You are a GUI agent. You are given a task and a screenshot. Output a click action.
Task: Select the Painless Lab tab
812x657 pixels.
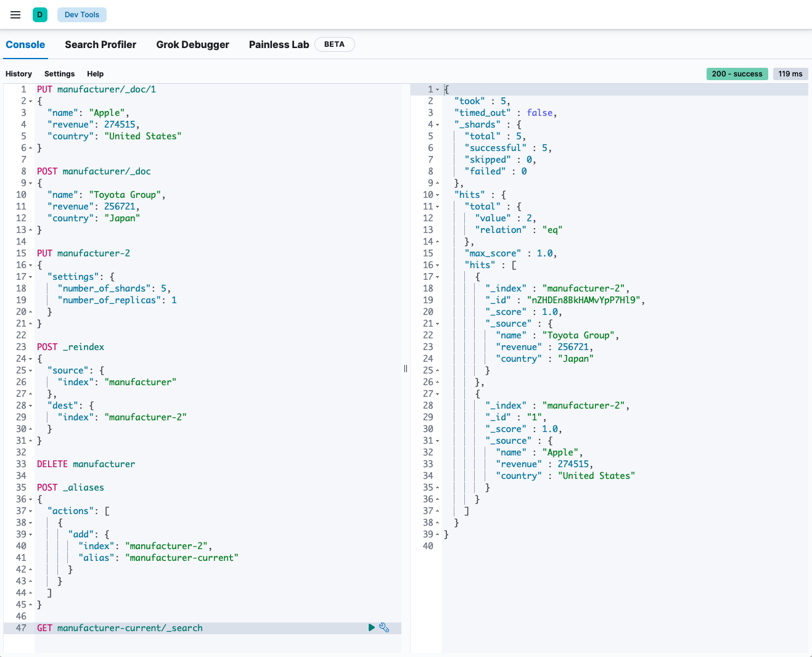[x=279, y=44]
